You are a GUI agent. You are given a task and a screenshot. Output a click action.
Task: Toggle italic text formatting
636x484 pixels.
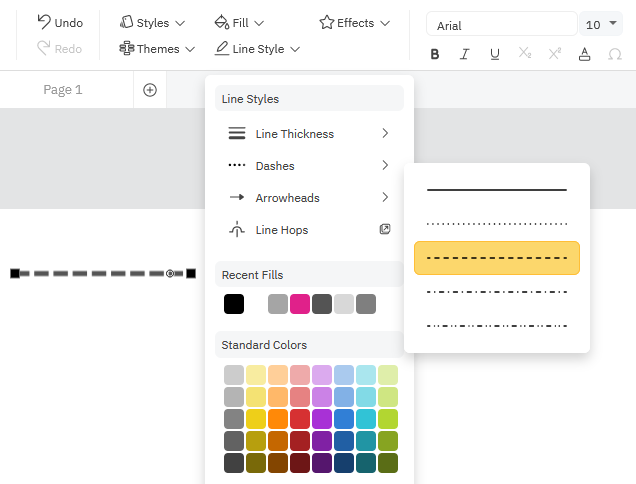click(x=464, y=54)
